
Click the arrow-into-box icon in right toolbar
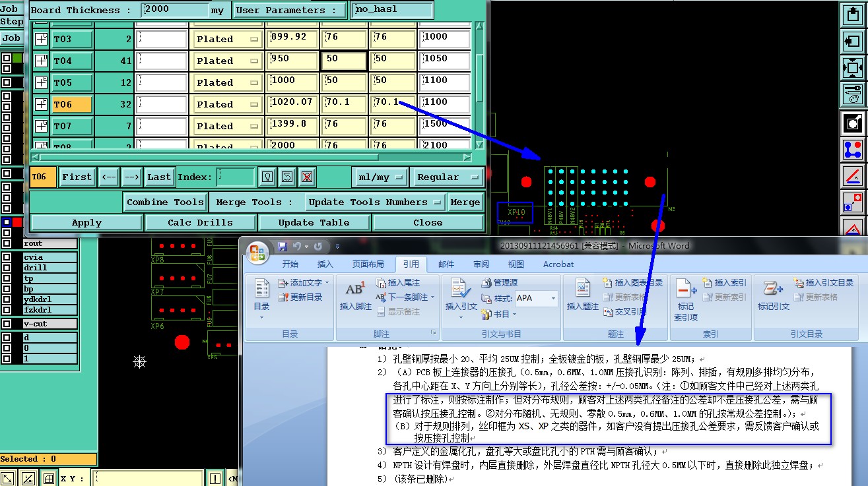(853, 41)
